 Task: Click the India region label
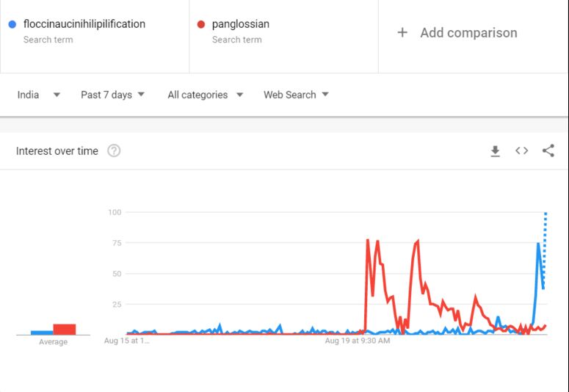pyautogui.click(x=28, y=95)
